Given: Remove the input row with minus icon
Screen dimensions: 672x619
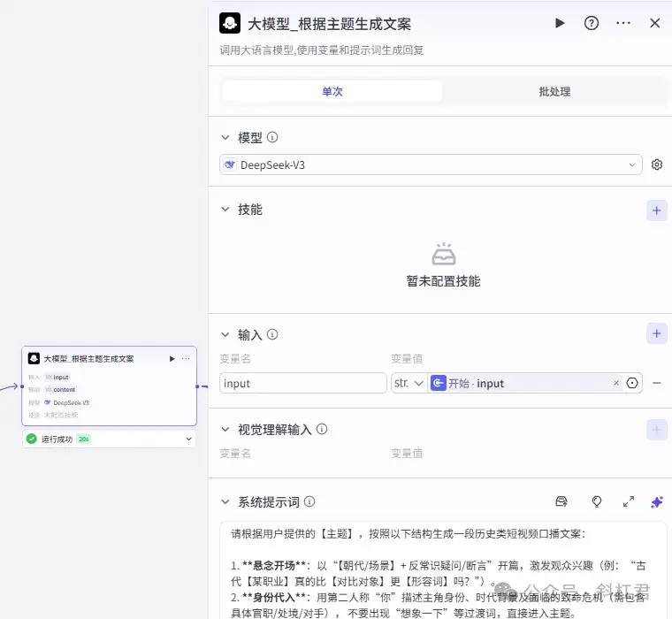Looking at the screenshot, I should (657, 383).
